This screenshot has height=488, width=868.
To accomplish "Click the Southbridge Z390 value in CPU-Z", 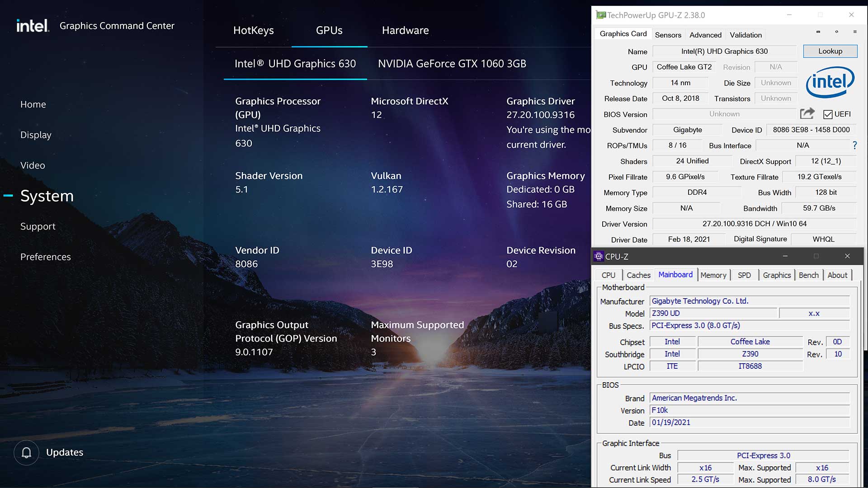I will (750, 354).
